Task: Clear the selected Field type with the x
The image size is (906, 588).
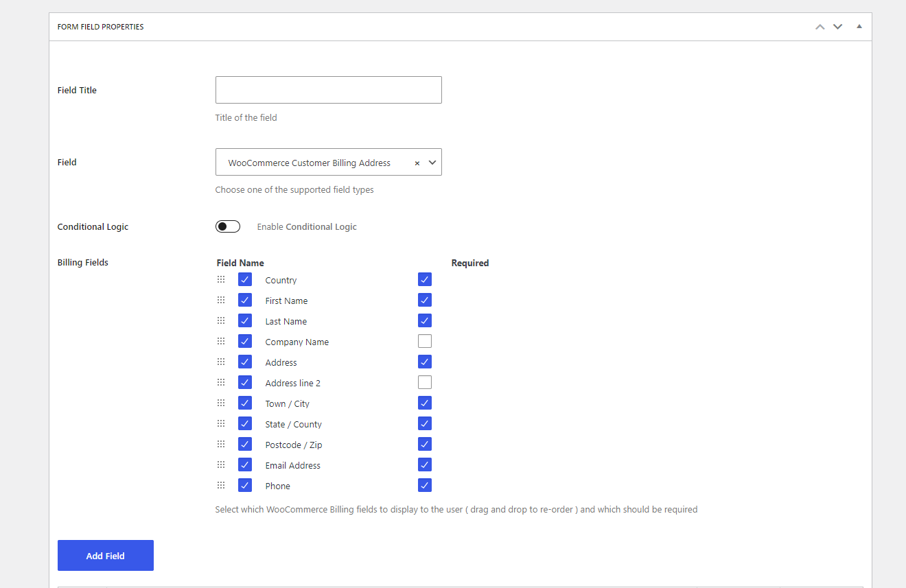Action: (x=417, y=163)
